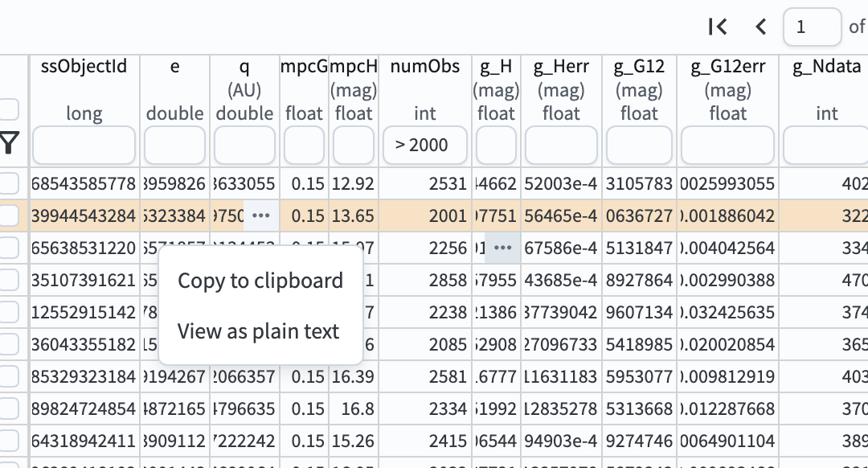Click the g_G12err column filter box
Screen dimensions: 868x468
tap(727, 145)
